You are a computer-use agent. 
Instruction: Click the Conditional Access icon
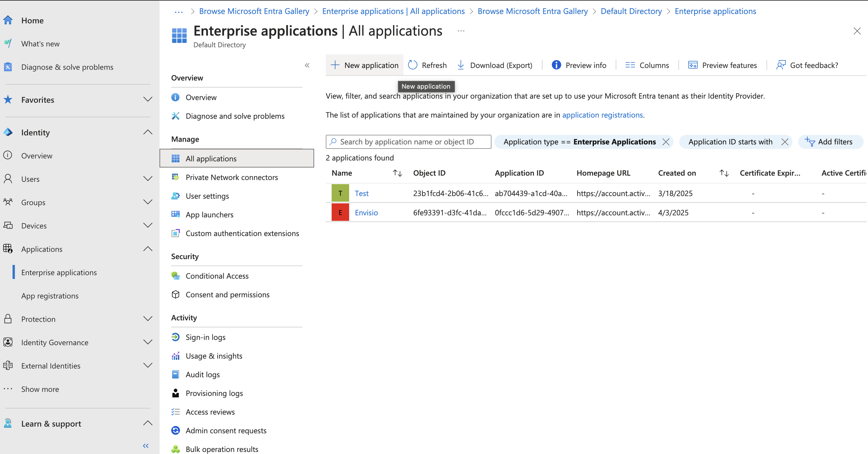click(x=176, y=276)
